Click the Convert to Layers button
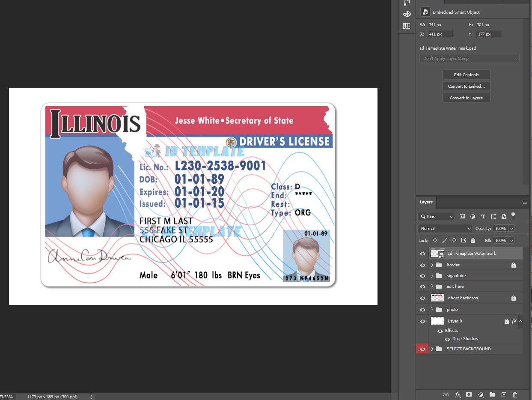 coord(467,98)
